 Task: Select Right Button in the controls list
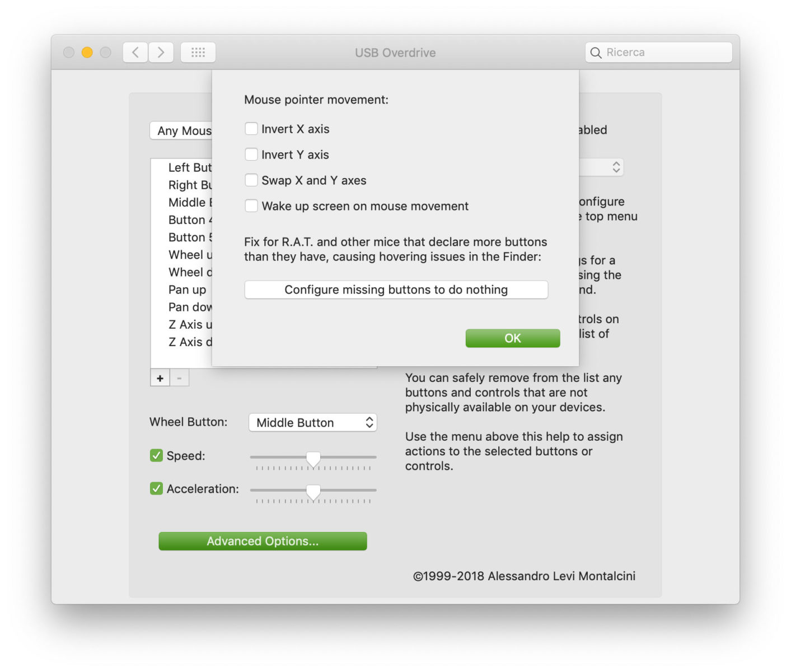click(x=181, y=185)
